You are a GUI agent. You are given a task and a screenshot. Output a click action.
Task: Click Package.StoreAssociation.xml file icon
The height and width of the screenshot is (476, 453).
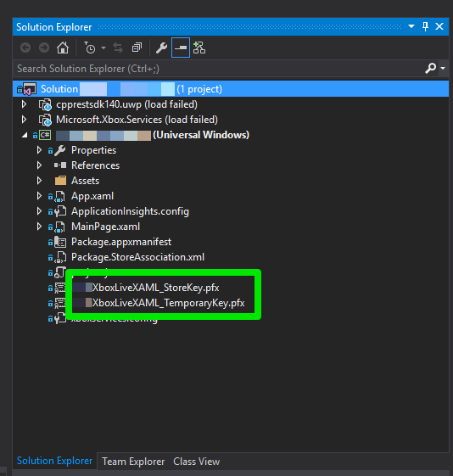tap(60, 257)
